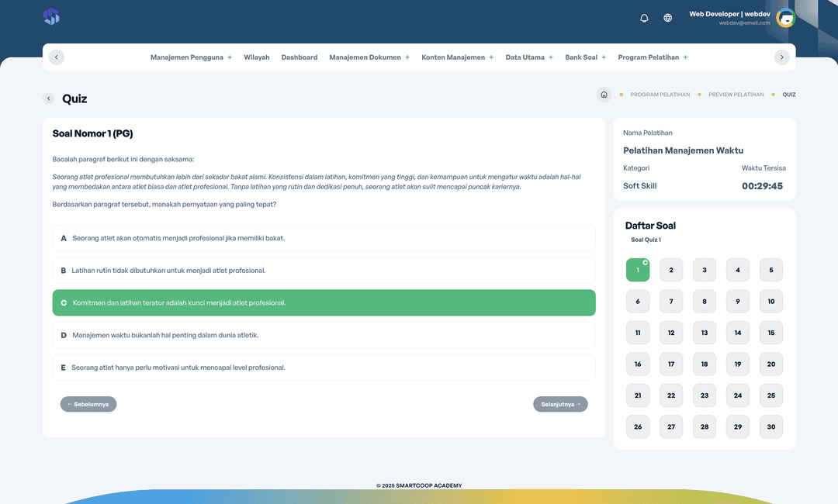Click the app logo in the top left corner
838x504 pixels.
point(51,16)
